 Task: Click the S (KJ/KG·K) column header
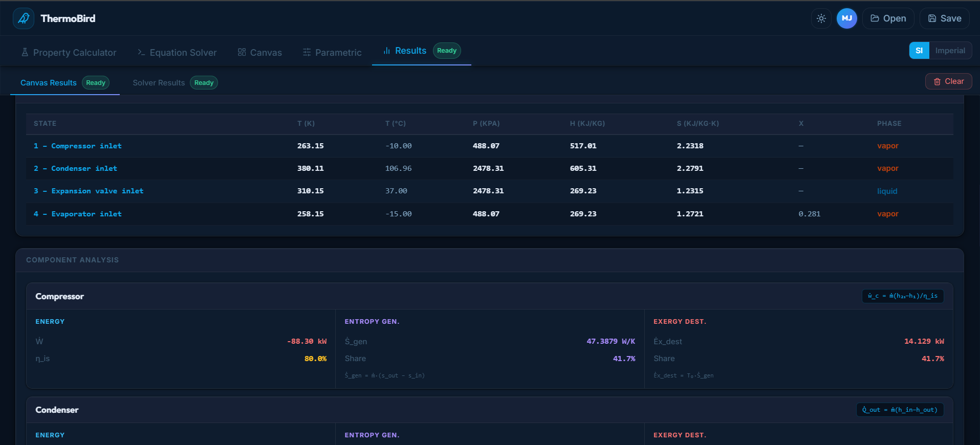(x=698, y=123)
